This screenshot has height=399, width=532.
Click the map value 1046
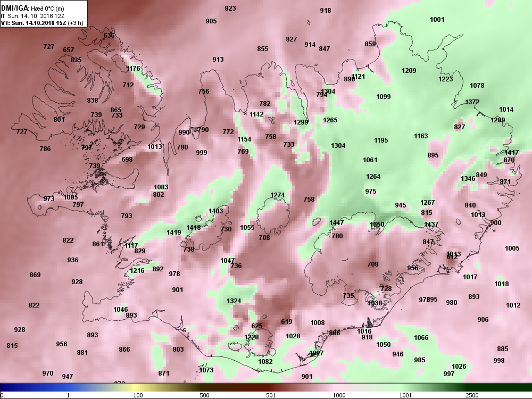click(x=120, y=310)
